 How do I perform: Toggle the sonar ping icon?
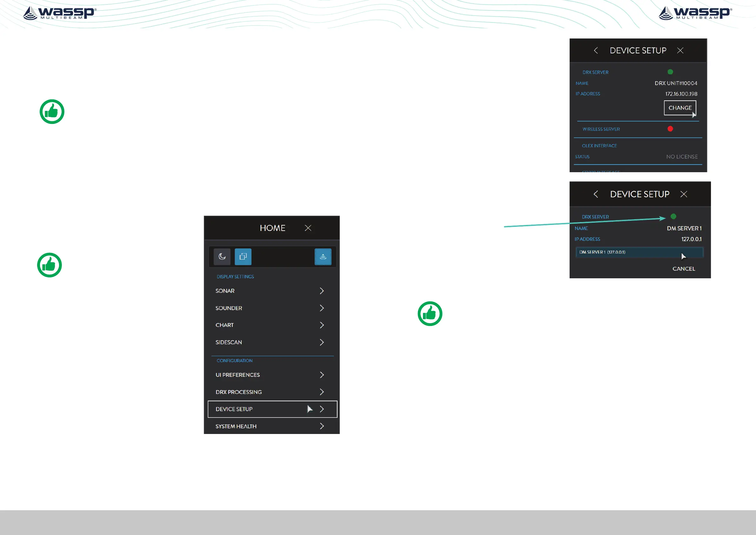[x=323, y=257]
